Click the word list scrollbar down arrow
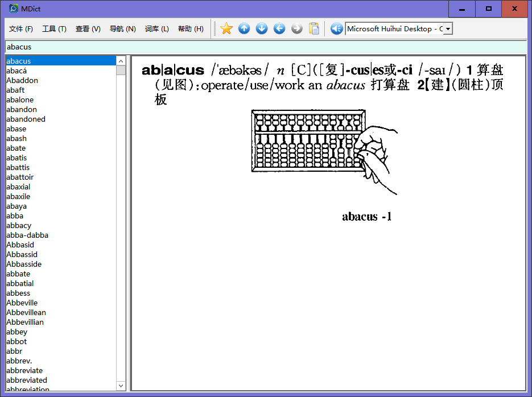This screenshot has height=397, width=532. tap(121, 386)
